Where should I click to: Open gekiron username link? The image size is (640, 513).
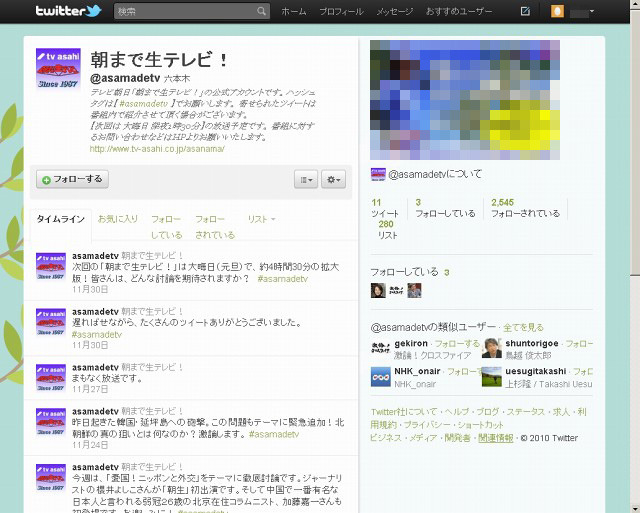tap(411, 343)
